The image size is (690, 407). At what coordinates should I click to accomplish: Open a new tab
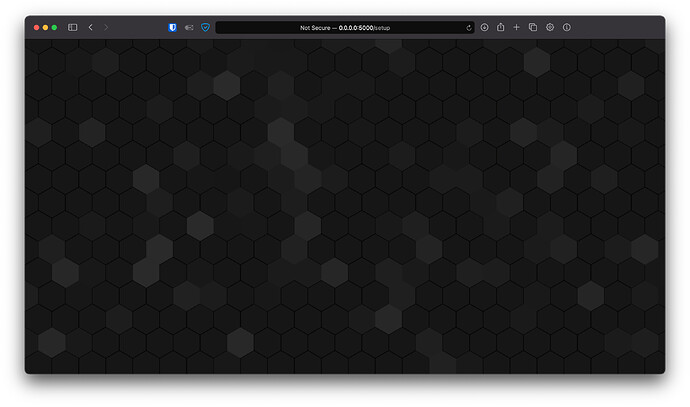(x=517, y=27)
